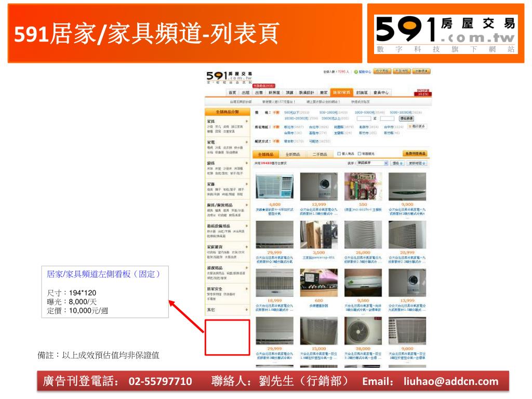Open the motherboard thumbnail priced 550
This screenshot has height=399, width=532.
coord(363,187)
